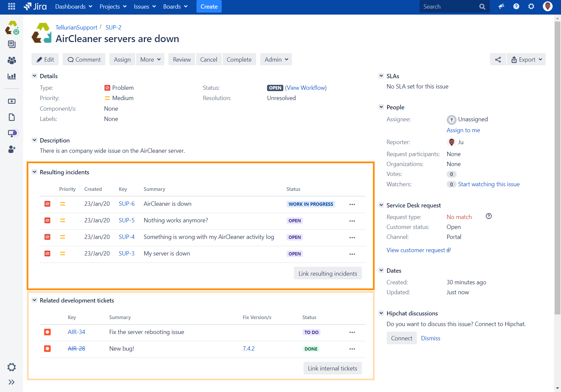Collapse the Resulting incidents section

tap(34, 172)
